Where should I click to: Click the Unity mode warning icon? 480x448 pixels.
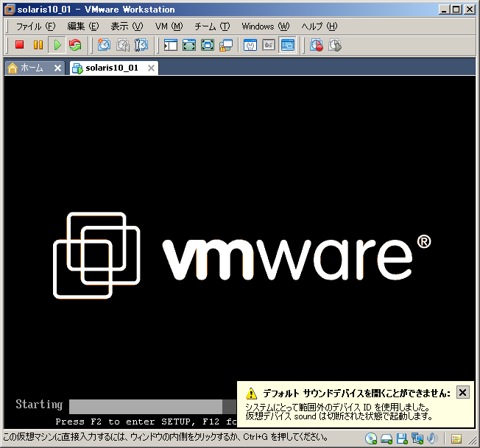[x=226, y=45]
